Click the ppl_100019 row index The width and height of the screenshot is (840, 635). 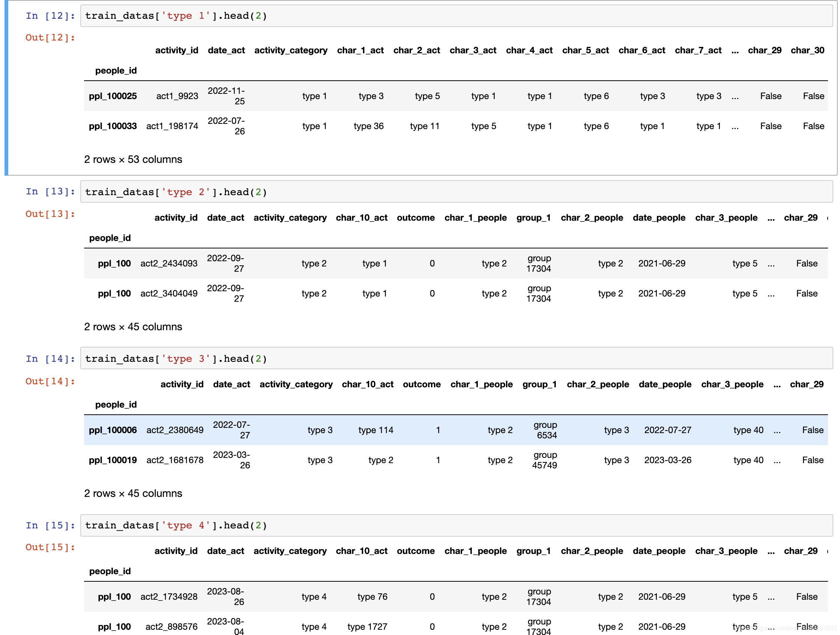pos(113,460)
